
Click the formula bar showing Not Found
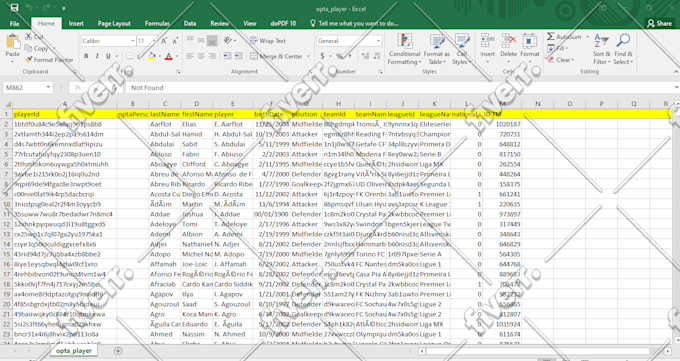coord(399,88)
